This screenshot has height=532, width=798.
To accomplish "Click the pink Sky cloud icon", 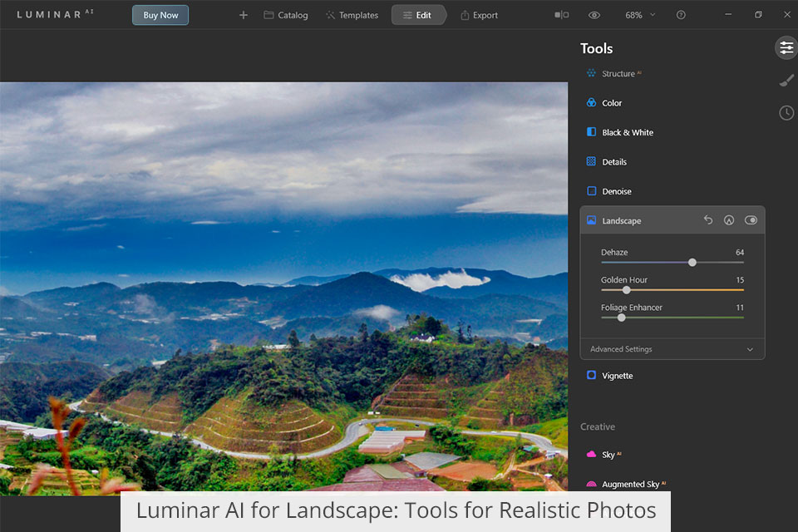I will click(x=591, y=454).
